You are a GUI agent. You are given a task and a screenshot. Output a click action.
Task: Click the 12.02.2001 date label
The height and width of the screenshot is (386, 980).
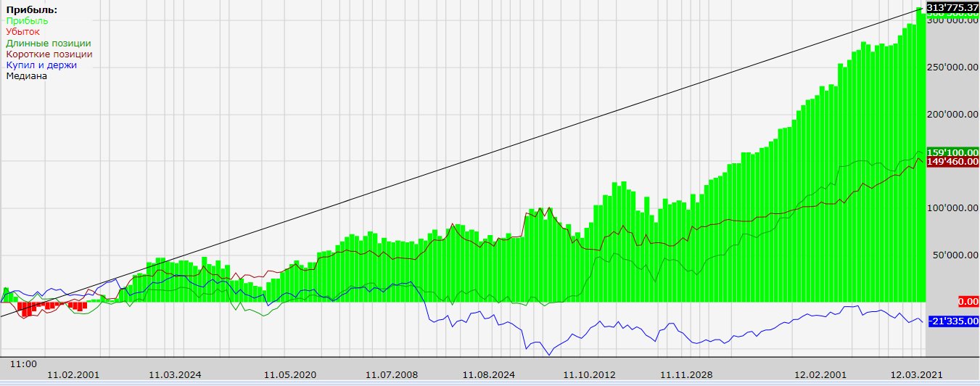pos(820,375)
